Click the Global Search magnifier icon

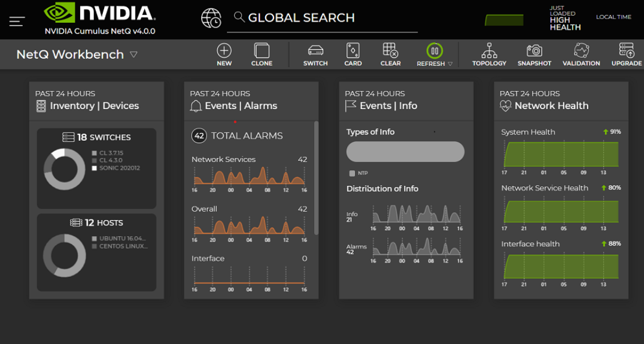[x=239, y=17]
